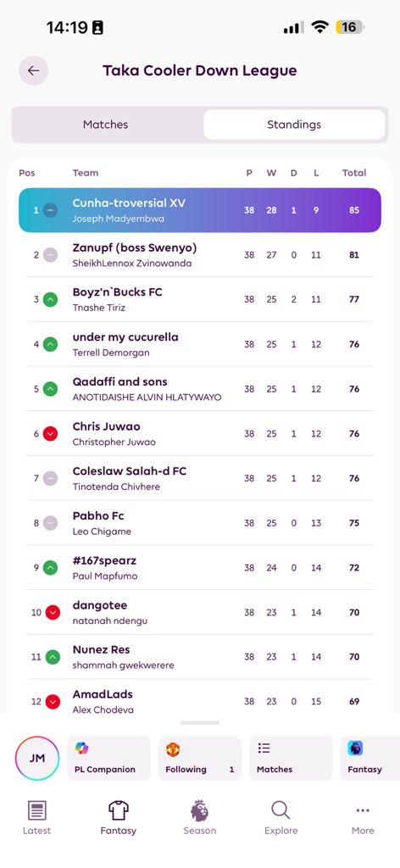This screenshot has width=400, height=868.
Task: Open the PL Companion shortcut
Action: (109, 758)
